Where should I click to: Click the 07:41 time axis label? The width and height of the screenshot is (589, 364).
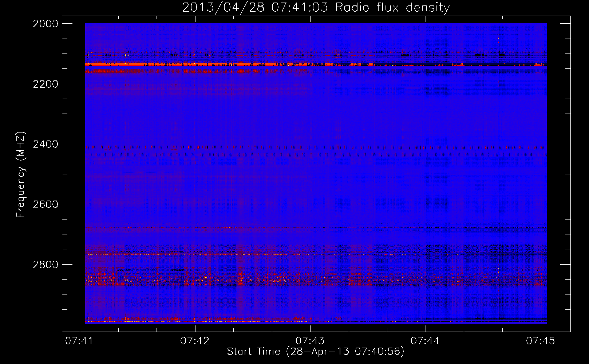[79, 341]
